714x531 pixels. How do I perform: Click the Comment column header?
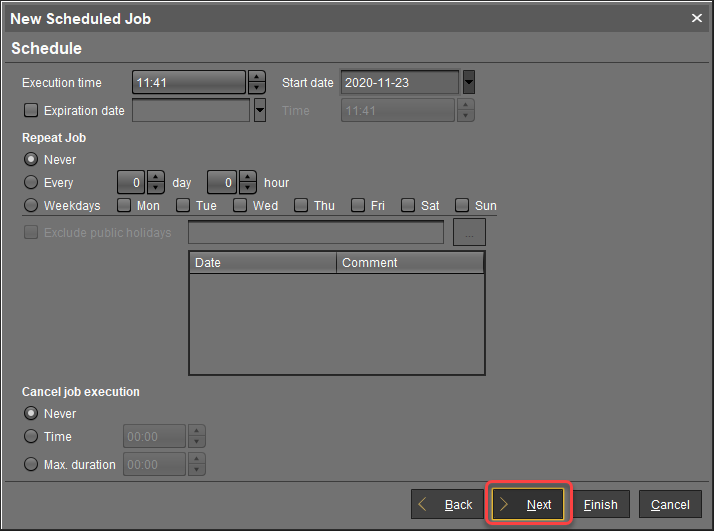(410, 263)
